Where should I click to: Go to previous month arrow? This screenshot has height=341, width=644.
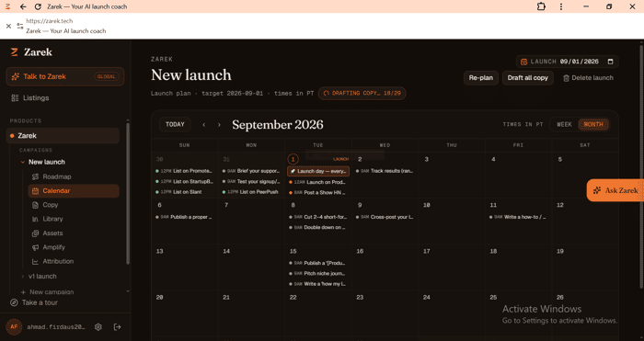204,125
